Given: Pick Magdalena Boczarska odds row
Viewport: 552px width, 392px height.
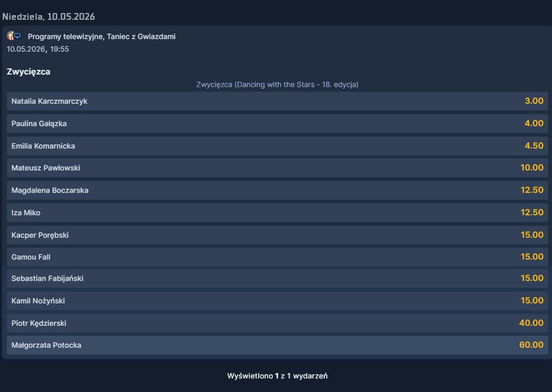Looking at the screenshot, I should (x=278, y=190).
